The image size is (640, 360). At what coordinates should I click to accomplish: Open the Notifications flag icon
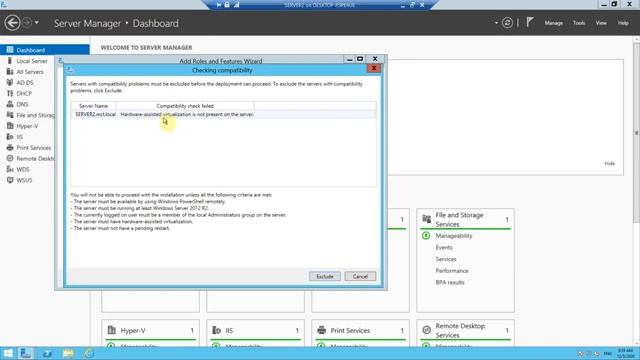point(529,22)
